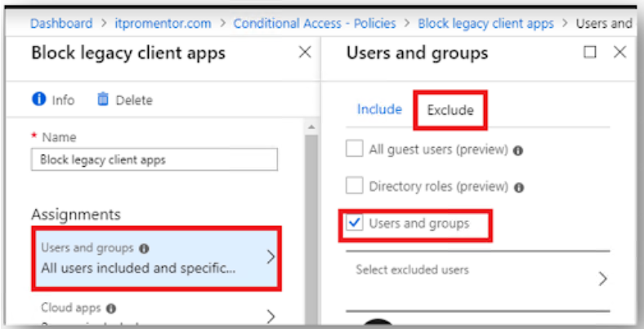The width and height of the screenshot is (644, 329).
Task: Click info icon beside Directory roles
Action: tap(519, 187)
